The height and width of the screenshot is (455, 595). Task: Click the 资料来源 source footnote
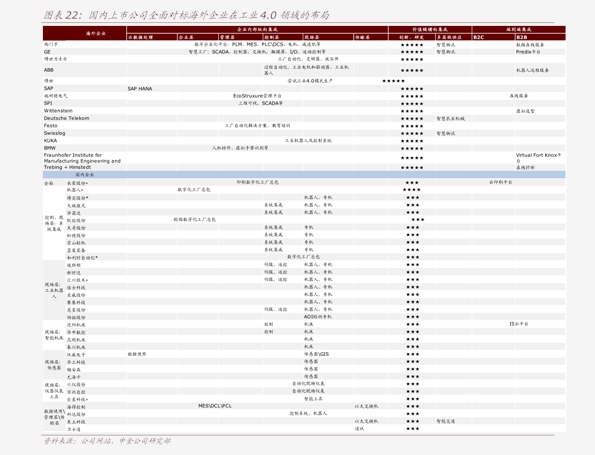(x=107, y=441)
